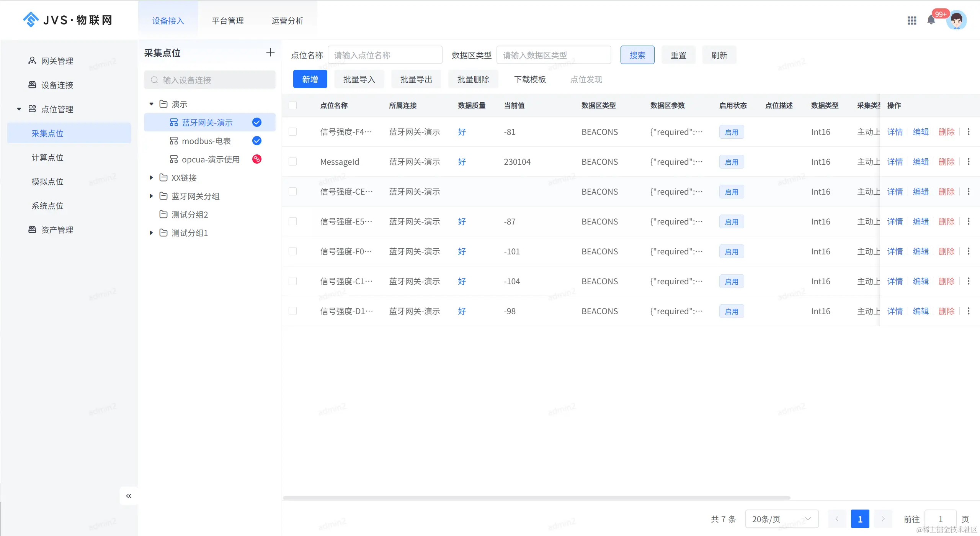Switch to the 平台管理 tab
This screenshot has height=536, width=980.
tap(228, 21)
